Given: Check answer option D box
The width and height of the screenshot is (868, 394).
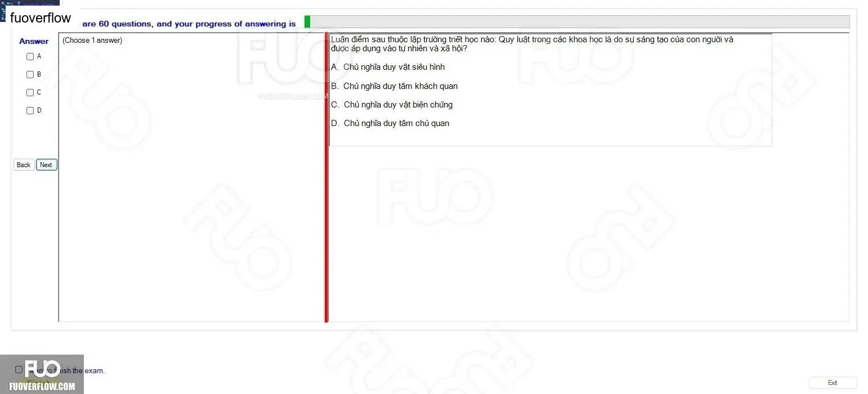Looking at the screenshot, I should point(30,110).
